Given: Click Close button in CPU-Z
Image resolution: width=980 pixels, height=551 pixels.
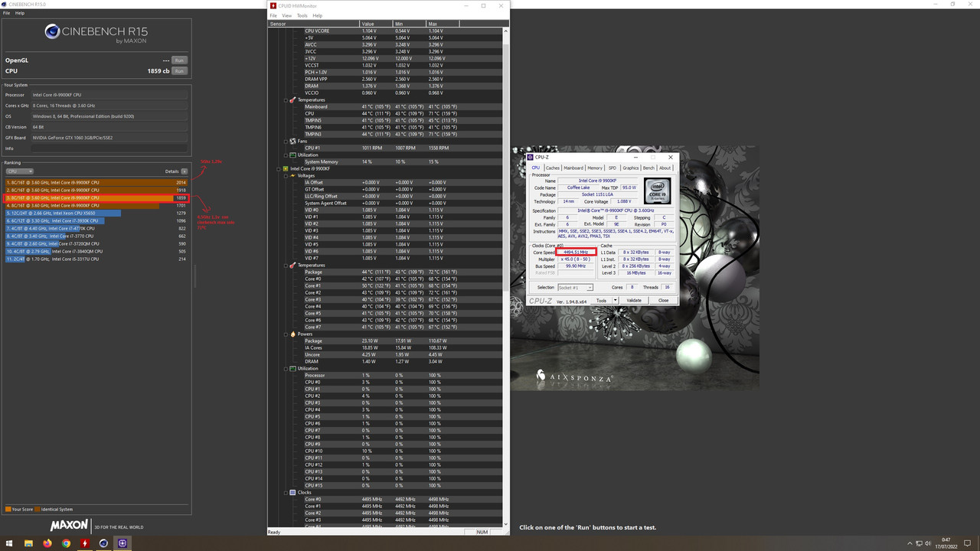Looking at the screenshot, I should click(663, 301).
